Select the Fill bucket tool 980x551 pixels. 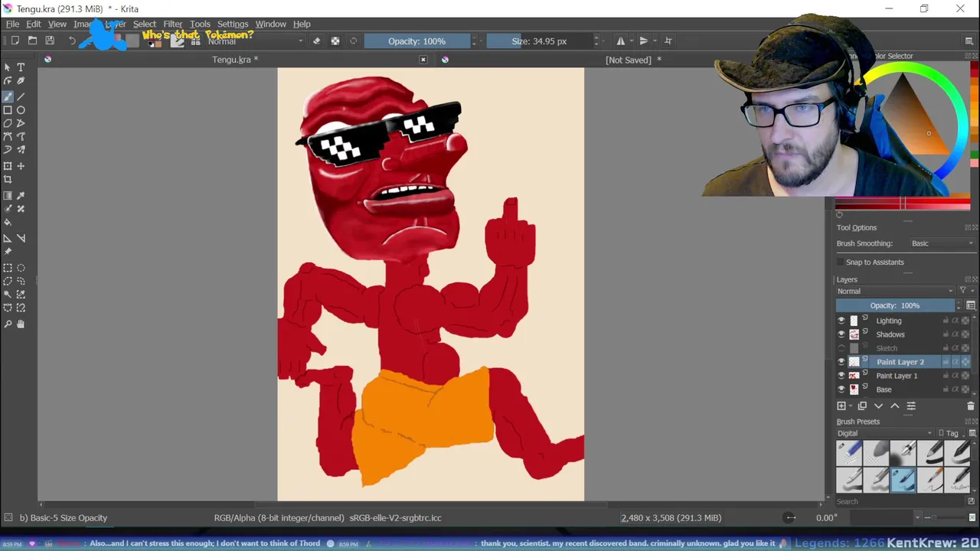point(8,223)
